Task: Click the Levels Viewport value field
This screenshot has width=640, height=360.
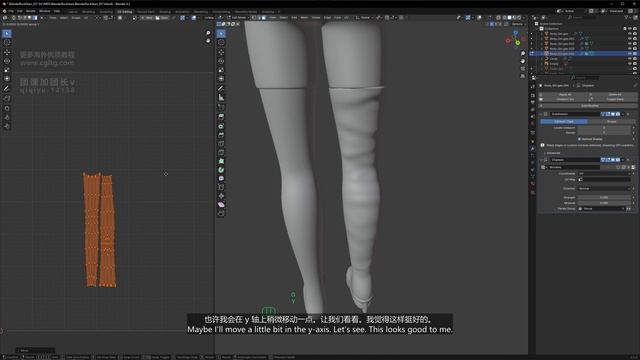Action: [604, 128]
